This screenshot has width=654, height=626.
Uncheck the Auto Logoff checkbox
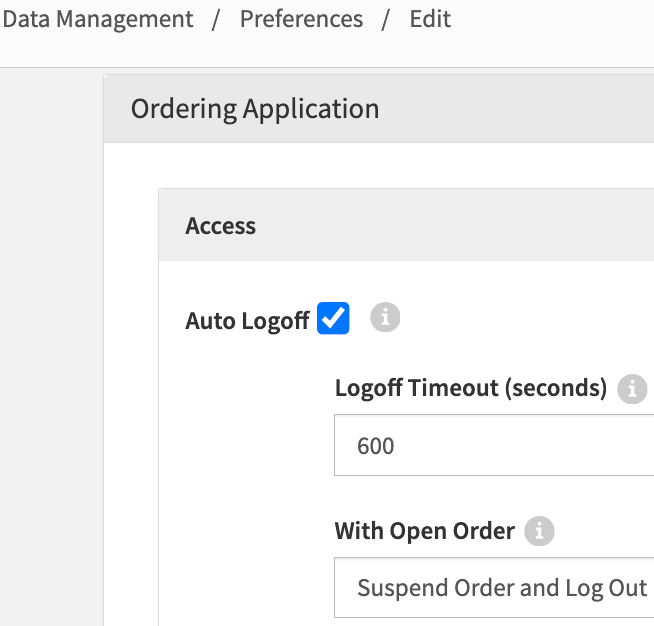tap(333, 320)
